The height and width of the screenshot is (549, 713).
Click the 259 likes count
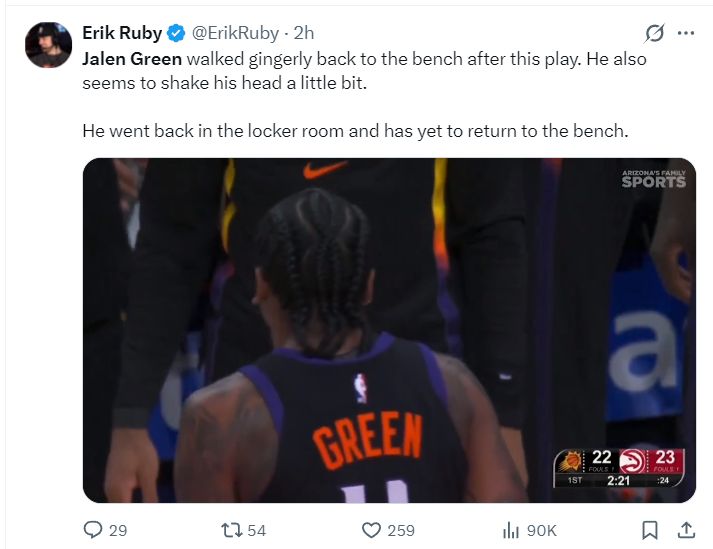401,530
